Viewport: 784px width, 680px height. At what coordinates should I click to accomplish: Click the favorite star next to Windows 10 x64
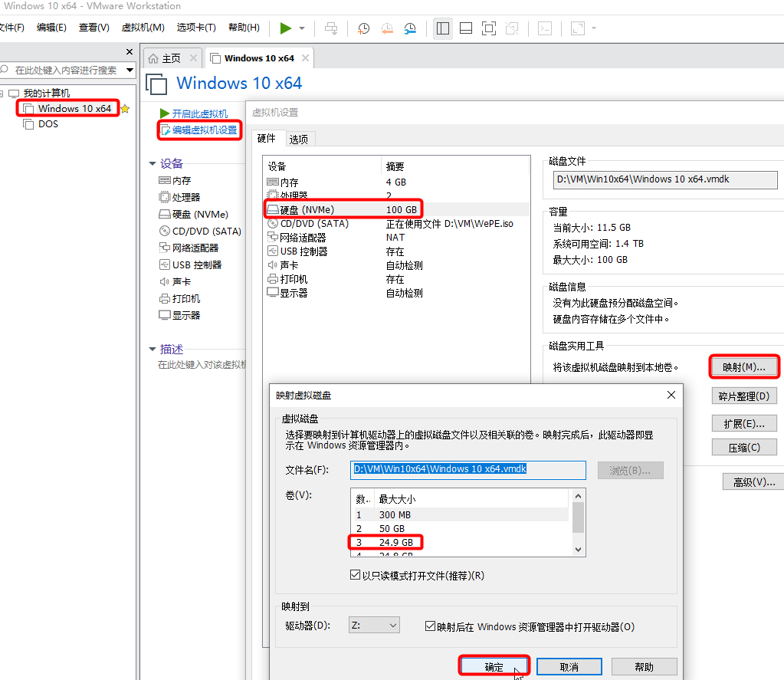pyautogui.click(x=125, y=109)
